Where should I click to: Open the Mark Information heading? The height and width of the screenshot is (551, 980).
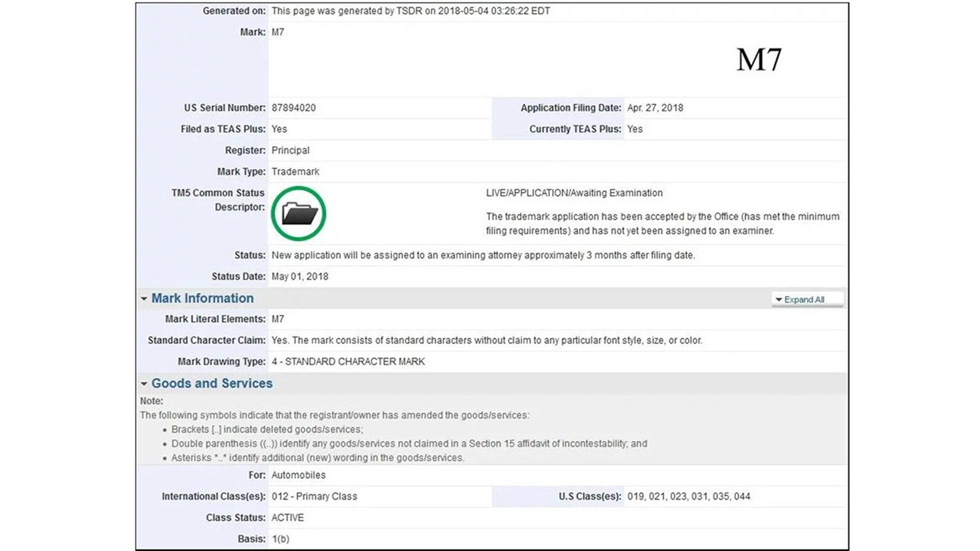coord(202,298)
